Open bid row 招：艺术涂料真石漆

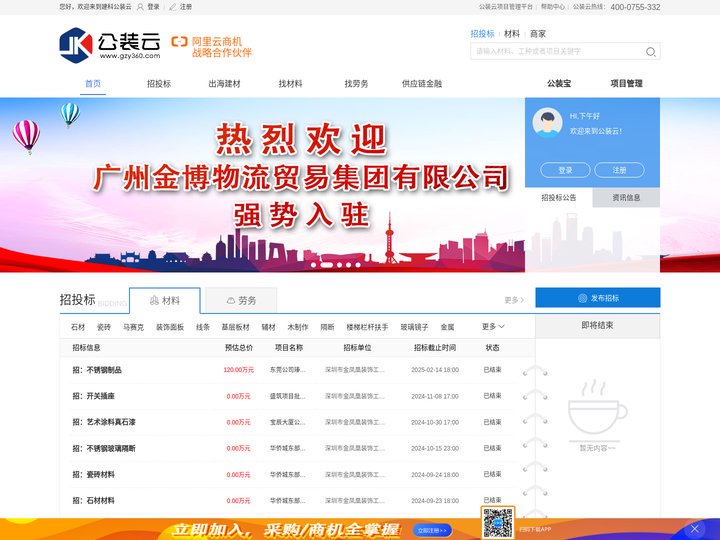[104, 422]
